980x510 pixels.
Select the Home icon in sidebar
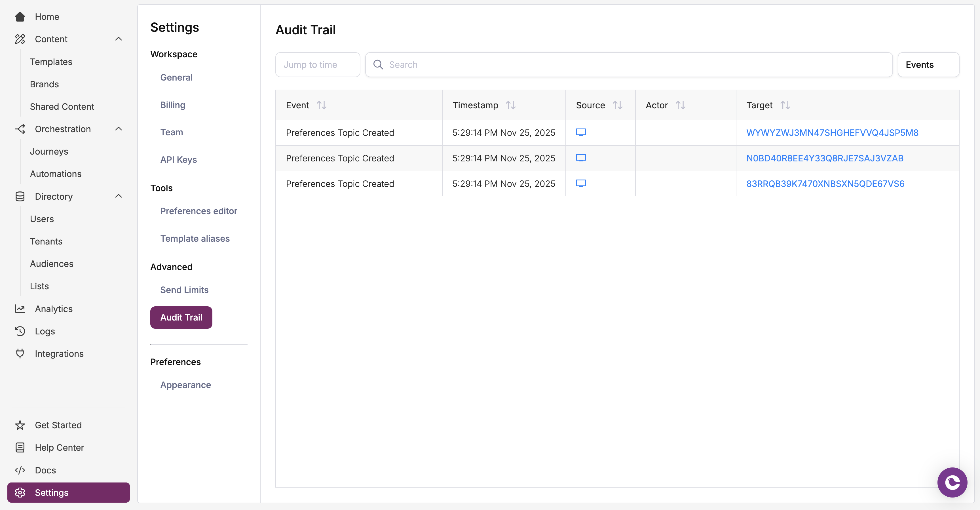(x=20, y=16)
